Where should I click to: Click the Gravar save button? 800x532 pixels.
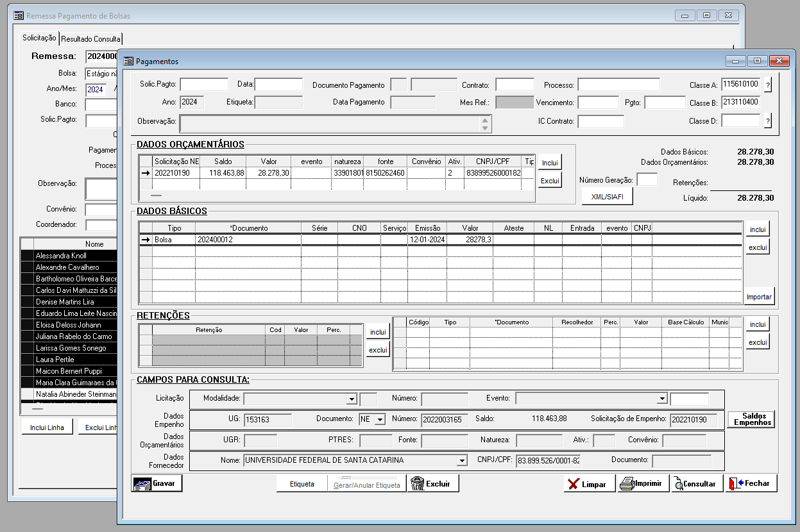[x=157, y=483]
